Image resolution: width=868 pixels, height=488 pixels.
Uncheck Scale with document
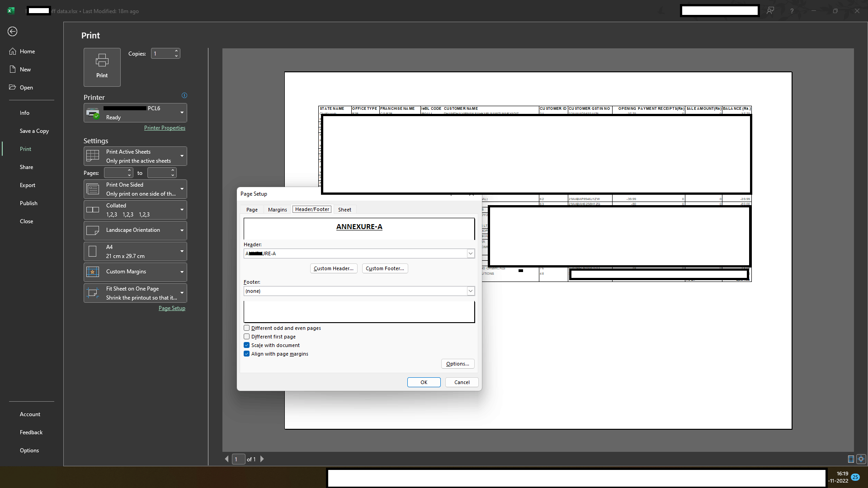point(247,345)
